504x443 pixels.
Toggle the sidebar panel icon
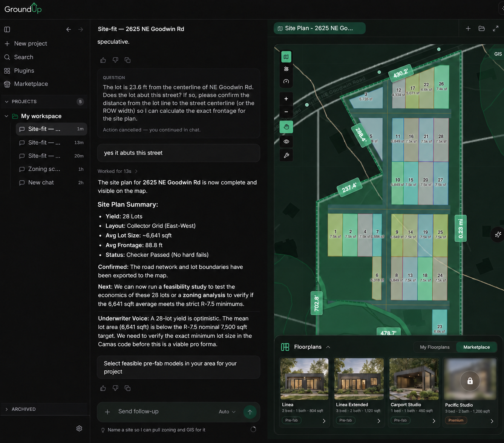coord(7,29)
